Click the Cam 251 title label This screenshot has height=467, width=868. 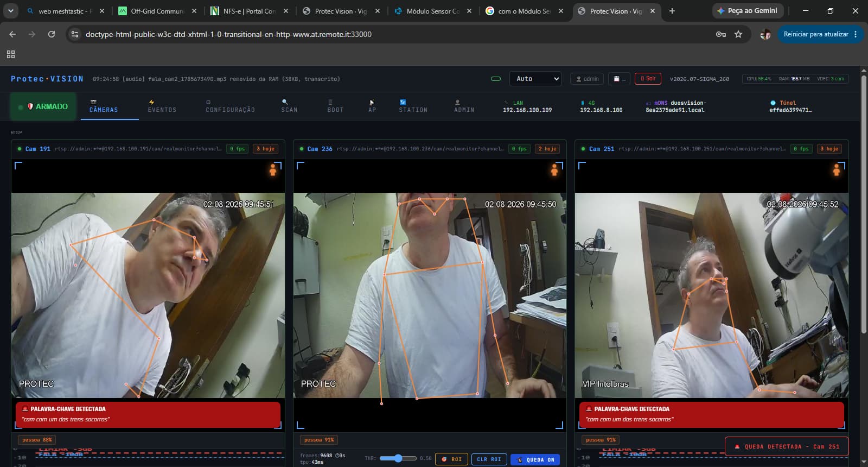click(602, 149)
